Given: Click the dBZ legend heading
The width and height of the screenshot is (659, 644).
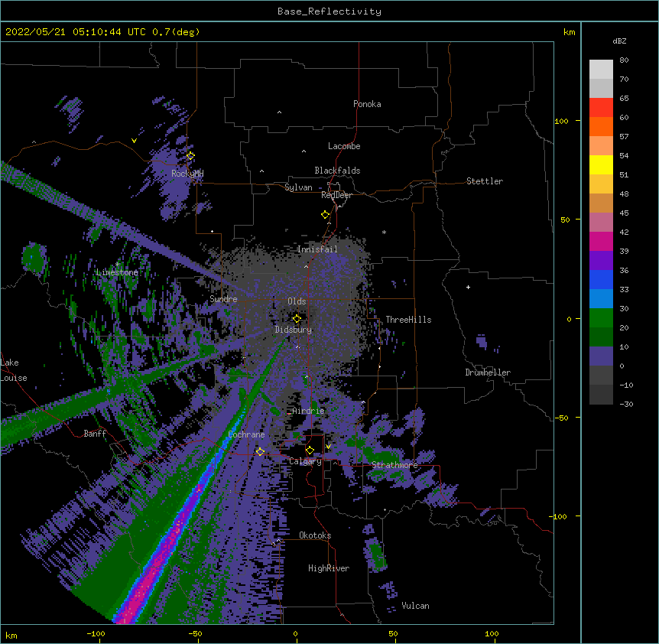Looking at the screenshot, I should pyautogui.click(x=619, y=41).
